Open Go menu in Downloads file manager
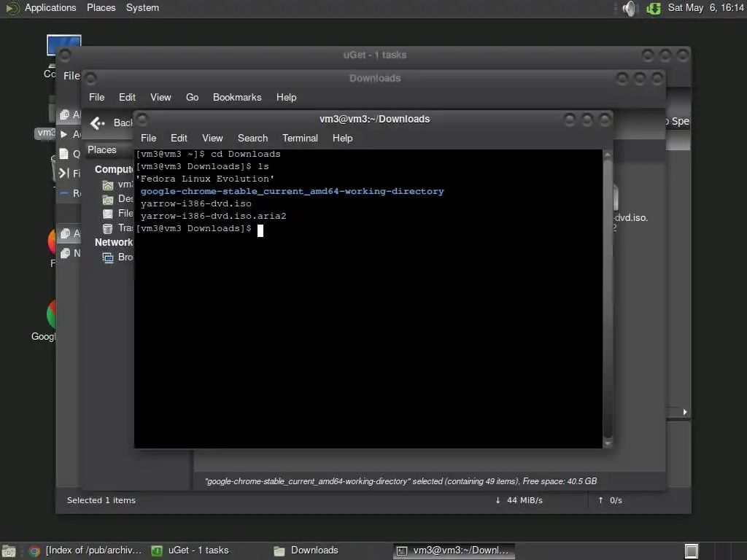Image resolution: width=747 pixels, height=560 pixels. 192,97
